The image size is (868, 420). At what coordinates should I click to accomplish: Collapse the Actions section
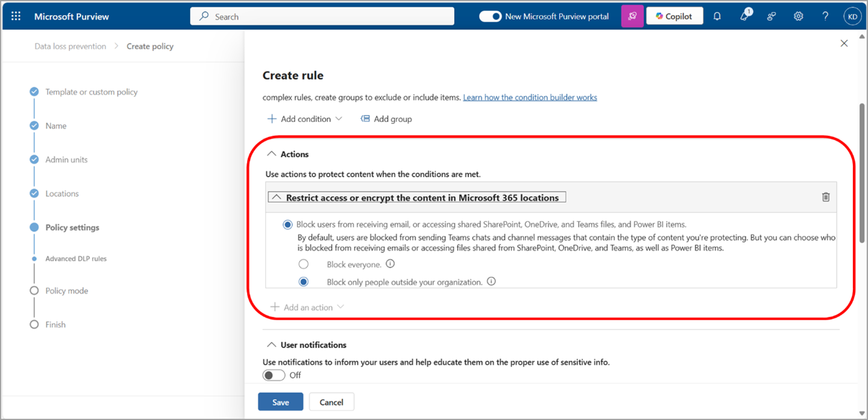point(271,154)
